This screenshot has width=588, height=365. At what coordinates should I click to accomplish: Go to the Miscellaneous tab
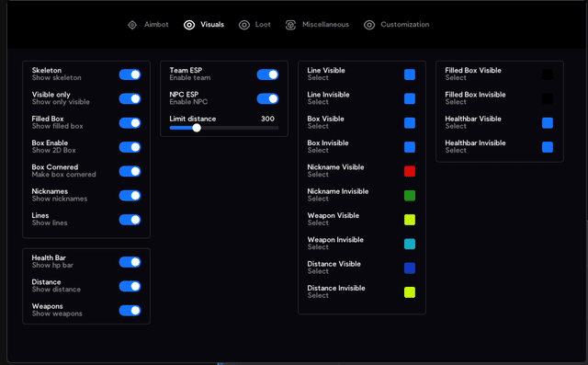click(x=317, y=25)
